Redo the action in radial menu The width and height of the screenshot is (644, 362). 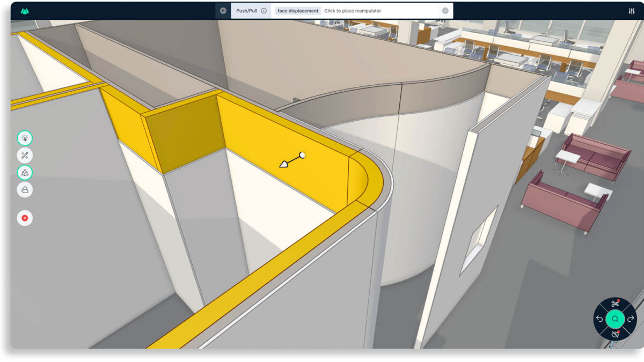point(631,319)
